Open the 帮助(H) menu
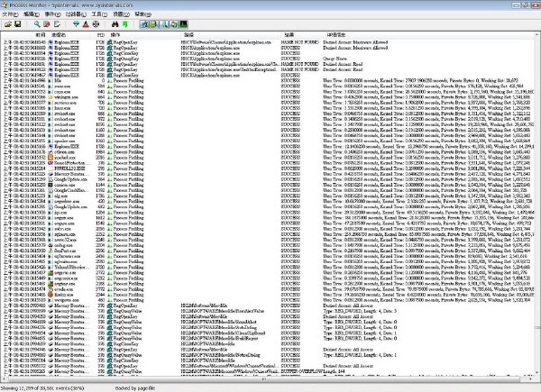This screenshot has width=541, height=392. coord(142,14)
